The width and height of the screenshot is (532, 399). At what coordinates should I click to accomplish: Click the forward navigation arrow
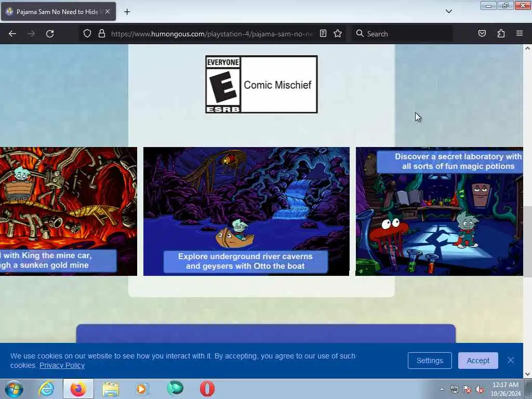click(x=31, y=34)
